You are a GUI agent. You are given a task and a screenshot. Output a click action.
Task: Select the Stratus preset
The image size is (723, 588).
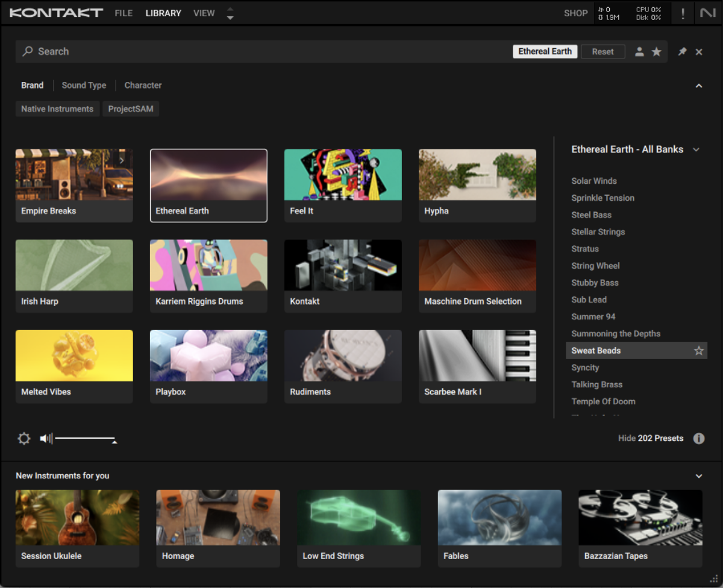click(x=585, y=249)
